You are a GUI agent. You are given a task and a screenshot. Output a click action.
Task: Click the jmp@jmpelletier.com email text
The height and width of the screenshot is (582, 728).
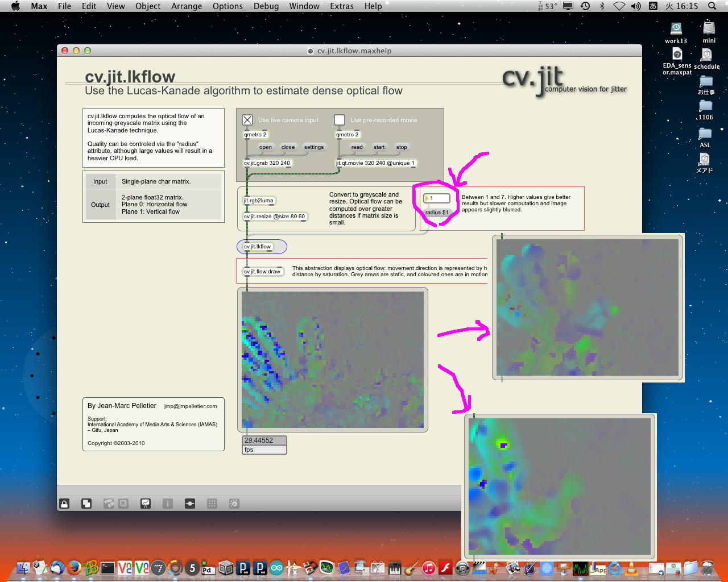(x=191, y=406)
